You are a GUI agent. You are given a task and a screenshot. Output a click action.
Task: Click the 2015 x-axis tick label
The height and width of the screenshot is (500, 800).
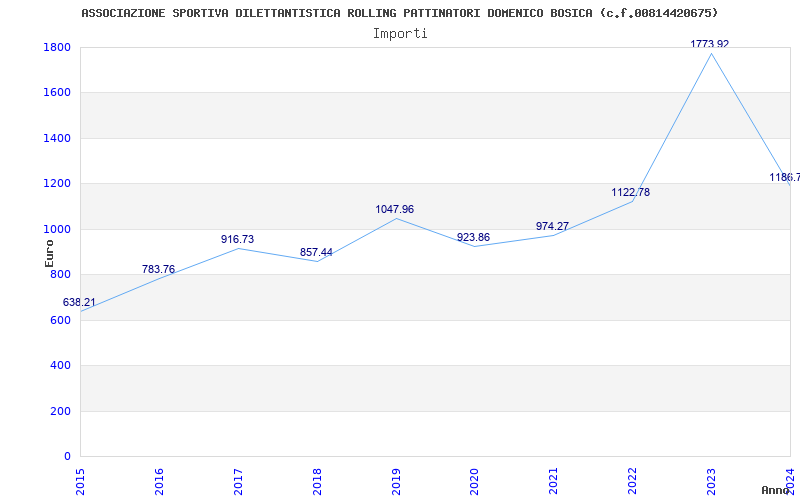click(x=80, y=482)
